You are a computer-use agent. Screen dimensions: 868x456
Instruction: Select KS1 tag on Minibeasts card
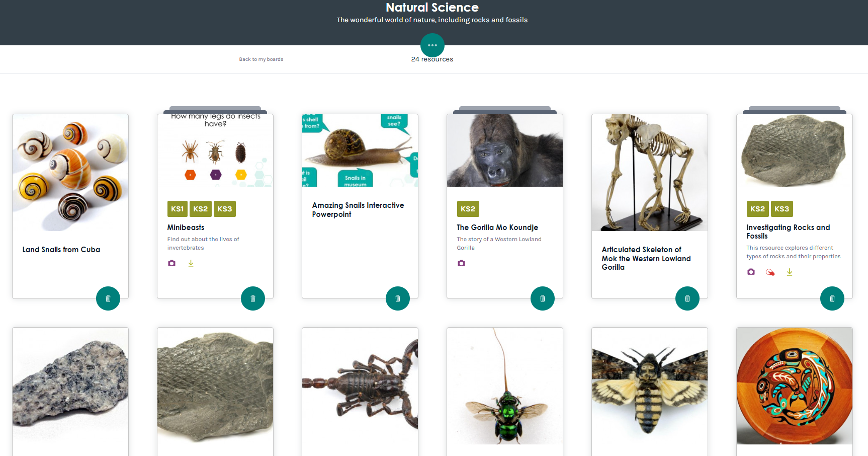click(x=178, y=209)
